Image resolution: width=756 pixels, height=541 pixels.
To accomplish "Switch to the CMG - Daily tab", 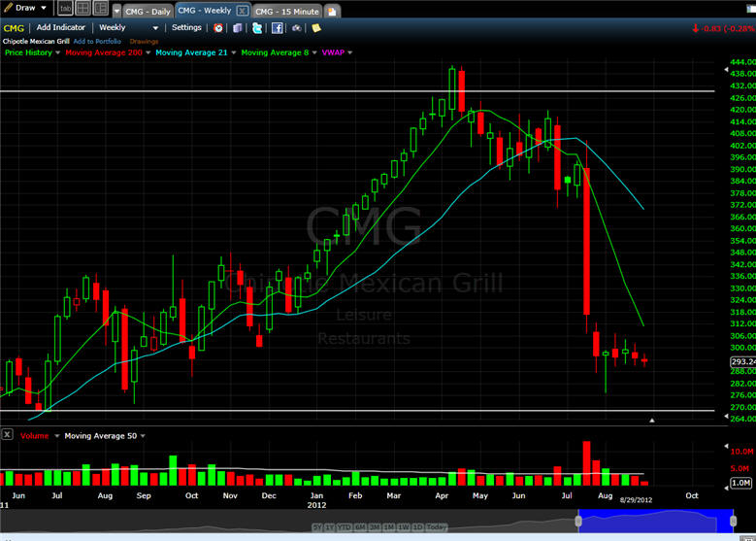I will tap(148, 12).
